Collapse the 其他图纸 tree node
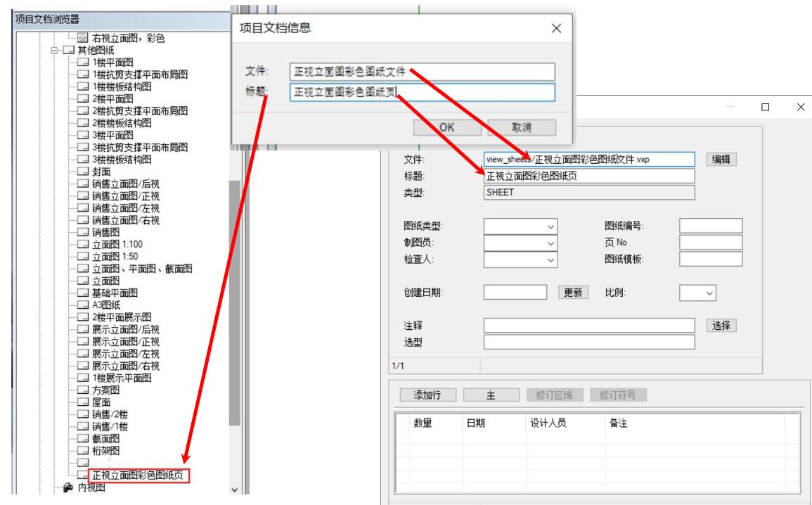 click(x=54, y=50)
